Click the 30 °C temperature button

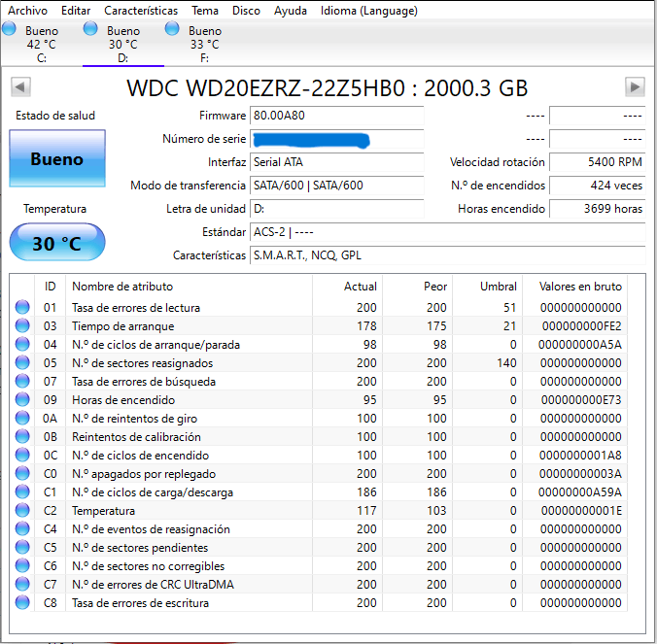coord(57,242)
